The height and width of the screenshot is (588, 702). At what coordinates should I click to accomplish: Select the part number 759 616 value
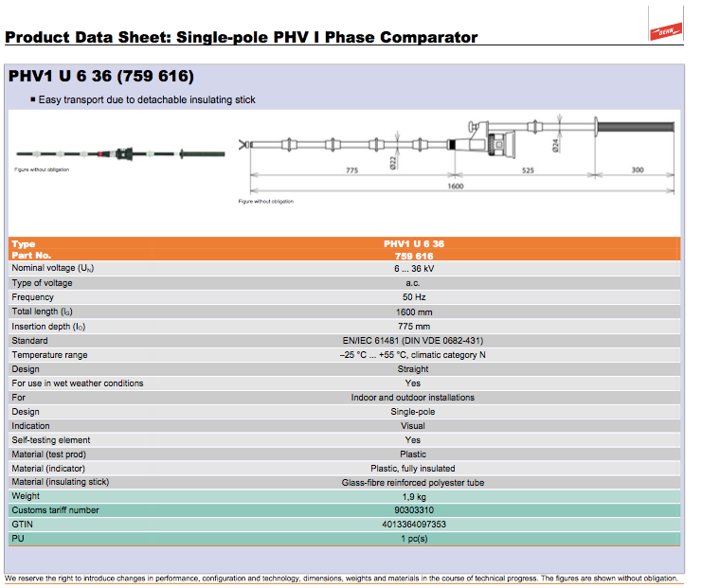413,256
